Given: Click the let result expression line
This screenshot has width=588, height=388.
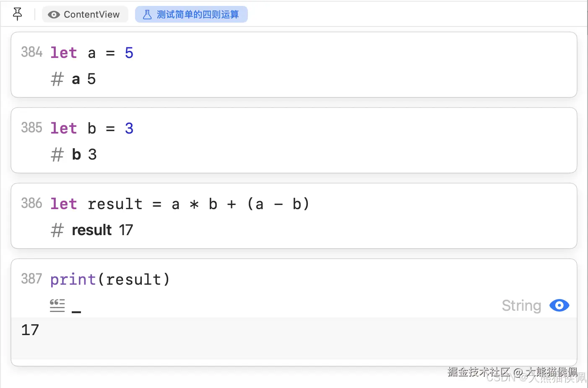Looking at the screenshot, I should [x=180, y=204].
